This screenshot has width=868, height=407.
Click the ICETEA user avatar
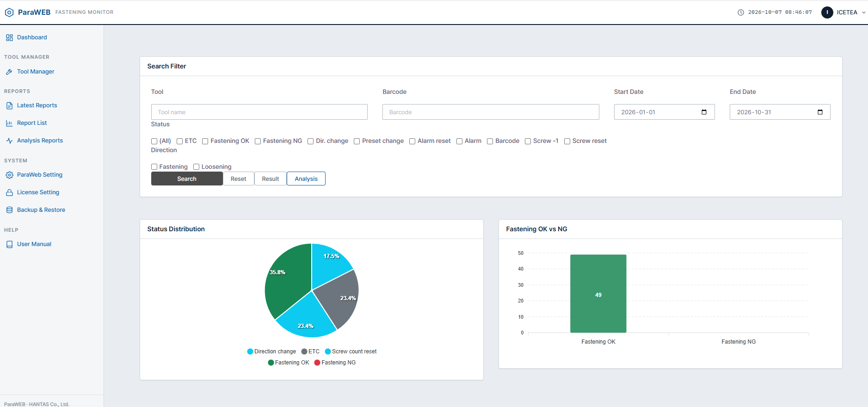tap(827, 12)
